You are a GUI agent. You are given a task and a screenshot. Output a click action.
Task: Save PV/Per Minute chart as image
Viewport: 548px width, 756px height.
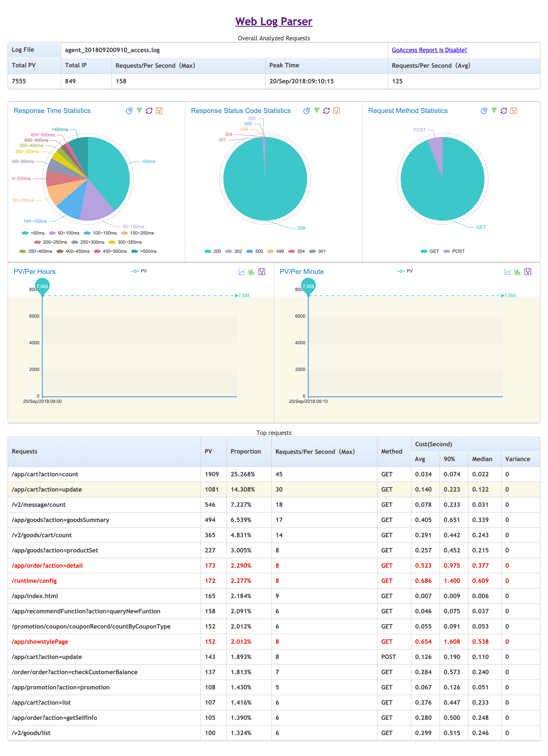point(528,272)
